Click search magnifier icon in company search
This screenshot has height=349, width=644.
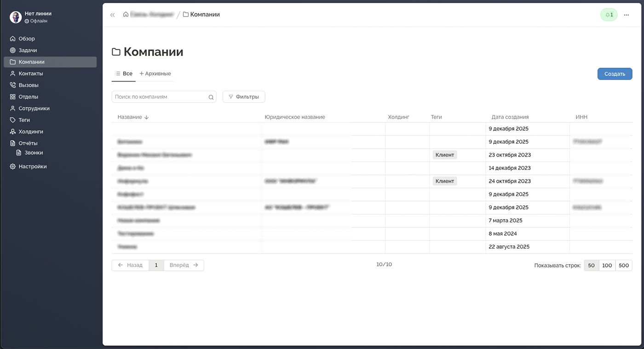211,97
